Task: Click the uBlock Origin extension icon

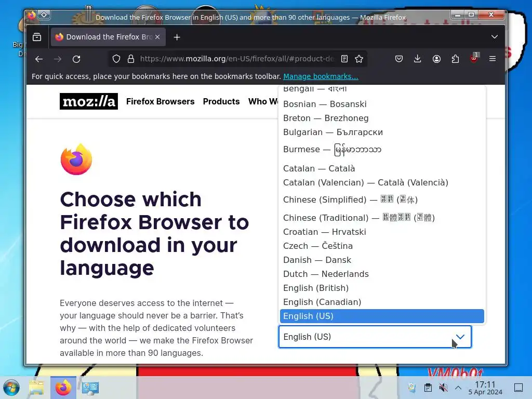Action: [x=474, y=58]
